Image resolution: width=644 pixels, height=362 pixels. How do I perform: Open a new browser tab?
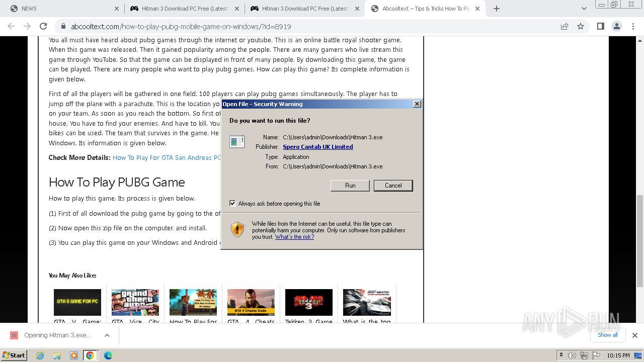[x=497, y=9]
